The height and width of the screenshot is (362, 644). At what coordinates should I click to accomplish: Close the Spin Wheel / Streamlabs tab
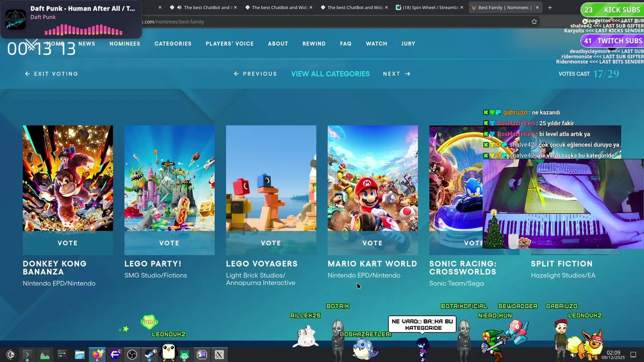(462, 8)
